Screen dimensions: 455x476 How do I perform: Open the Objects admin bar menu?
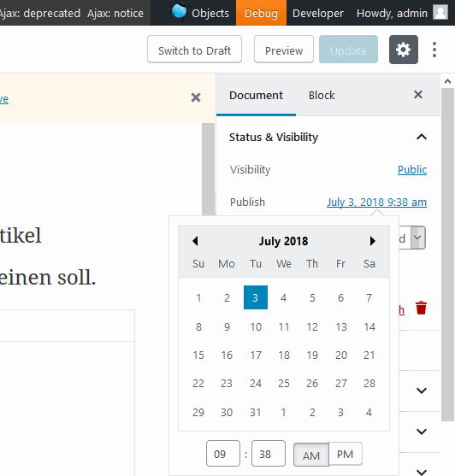click(x=200, y=13)
